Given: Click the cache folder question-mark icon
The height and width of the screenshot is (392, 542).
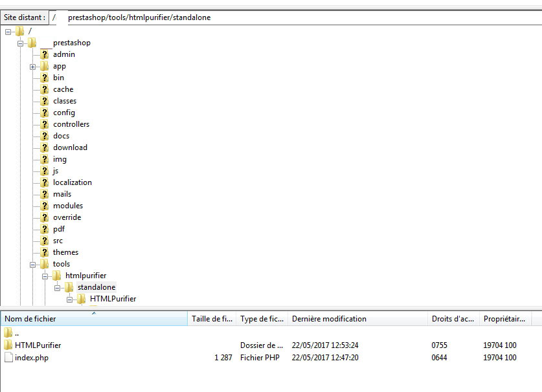Looking at the screenshot, I should [x=44, y=89].
